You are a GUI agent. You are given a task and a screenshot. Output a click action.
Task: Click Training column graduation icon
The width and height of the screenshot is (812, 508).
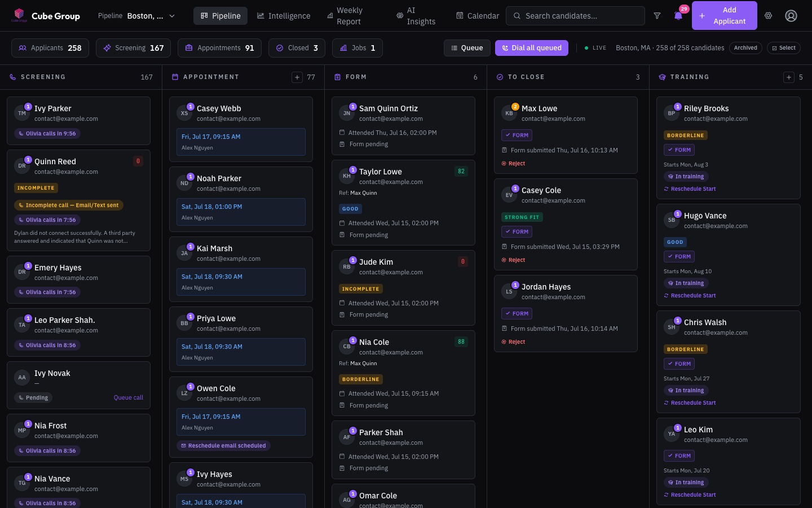[662, 77]
